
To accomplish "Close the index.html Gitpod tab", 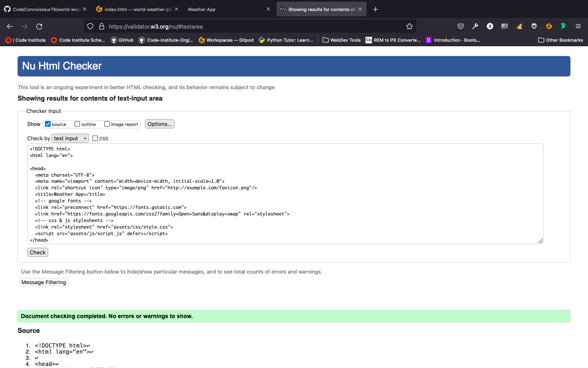I will 176,9.
